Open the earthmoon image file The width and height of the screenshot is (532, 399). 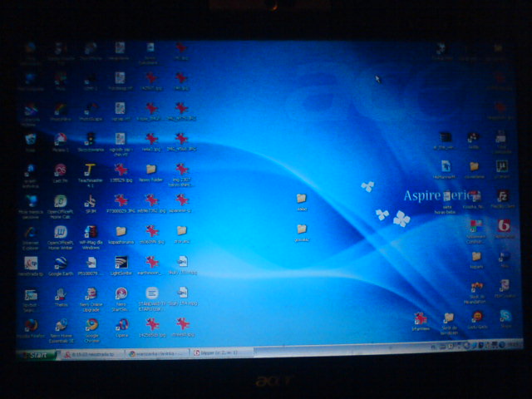[151, 263]
